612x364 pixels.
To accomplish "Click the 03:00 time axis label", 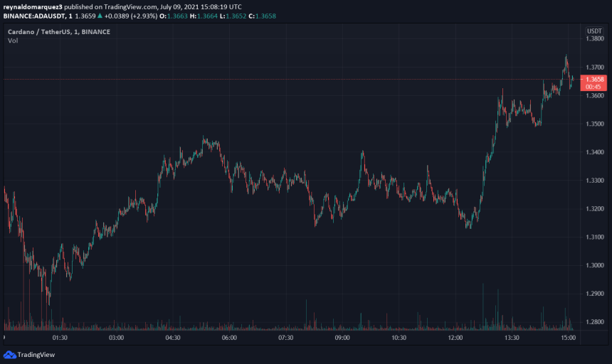I will click(116, 338).
